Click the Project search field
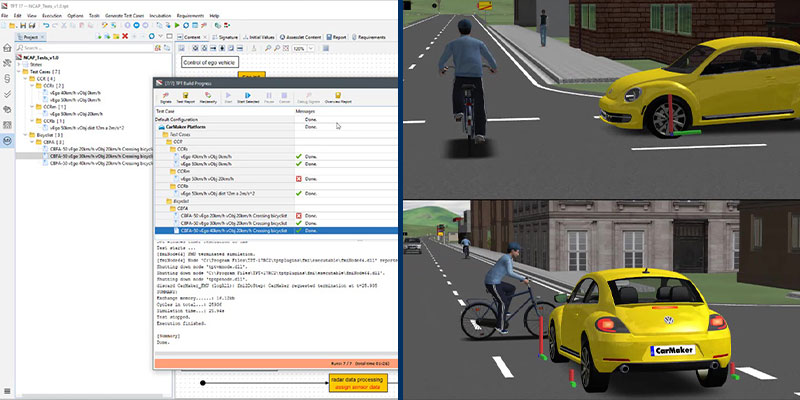 coord(85,48)
